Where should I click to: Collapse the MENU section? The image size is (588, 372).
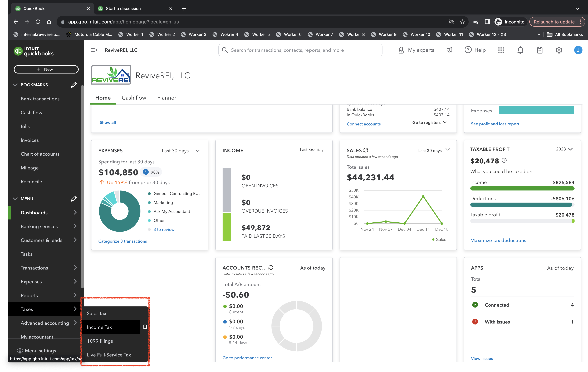(x=15, y=199)
